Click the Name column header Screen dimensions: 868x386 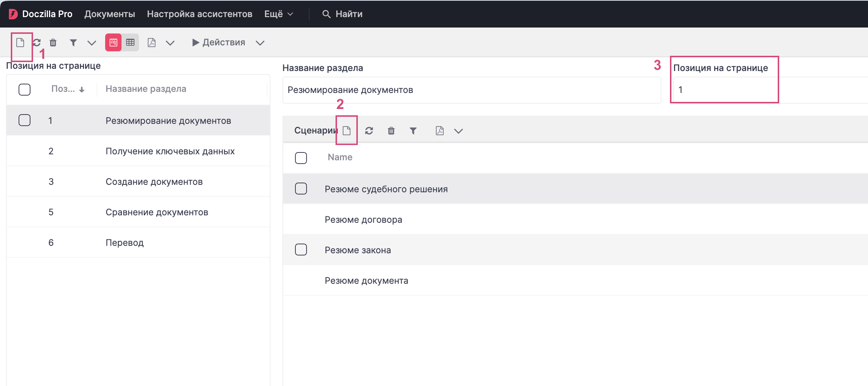click(340, 157)
